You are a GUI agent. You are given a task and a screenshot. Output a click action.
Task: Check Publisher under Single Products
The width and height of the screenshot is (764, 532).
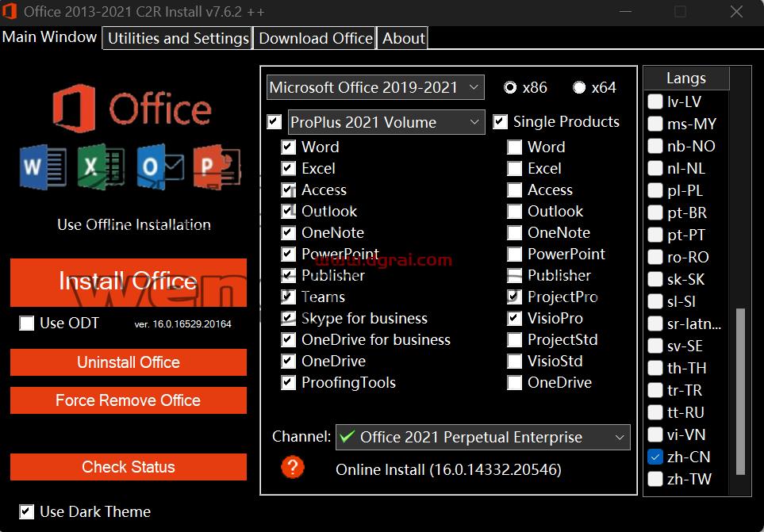tap(515, 275)
